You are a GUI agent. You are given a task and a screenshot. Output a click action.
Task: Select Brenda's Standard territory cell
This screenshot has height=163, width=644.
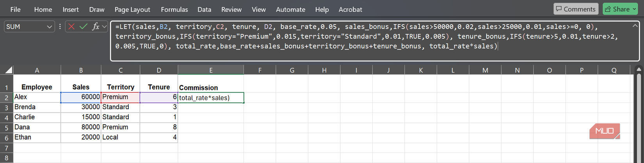tap(121, 107)
